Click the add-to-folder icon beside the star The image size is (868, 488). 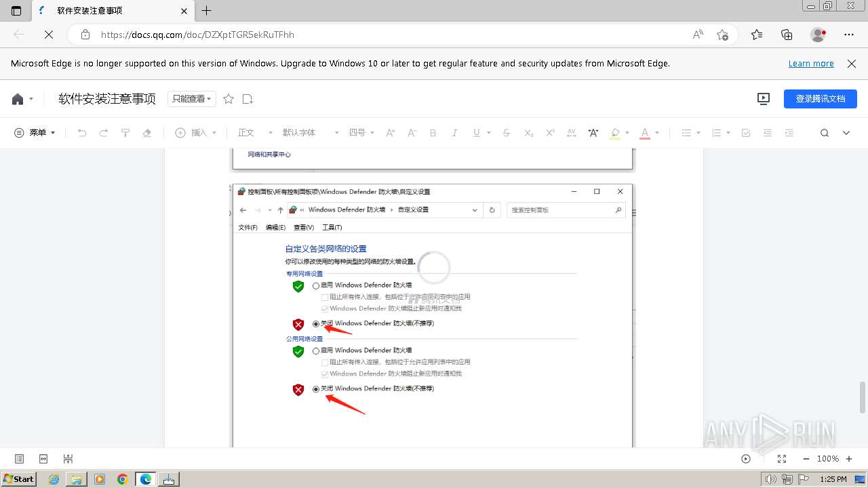pyautogui.click(x=248, y=99)
